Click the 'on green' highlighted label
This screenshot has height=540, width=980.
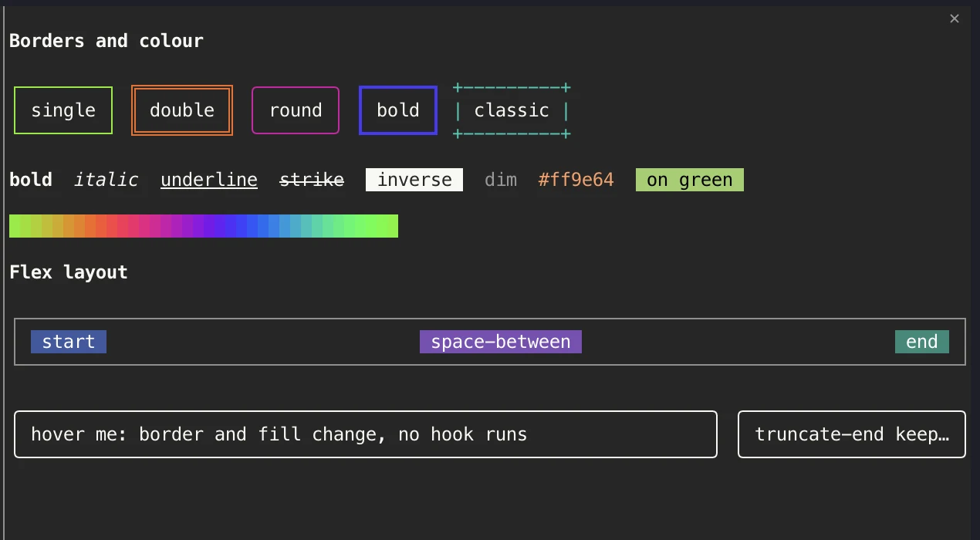(690, 180)
